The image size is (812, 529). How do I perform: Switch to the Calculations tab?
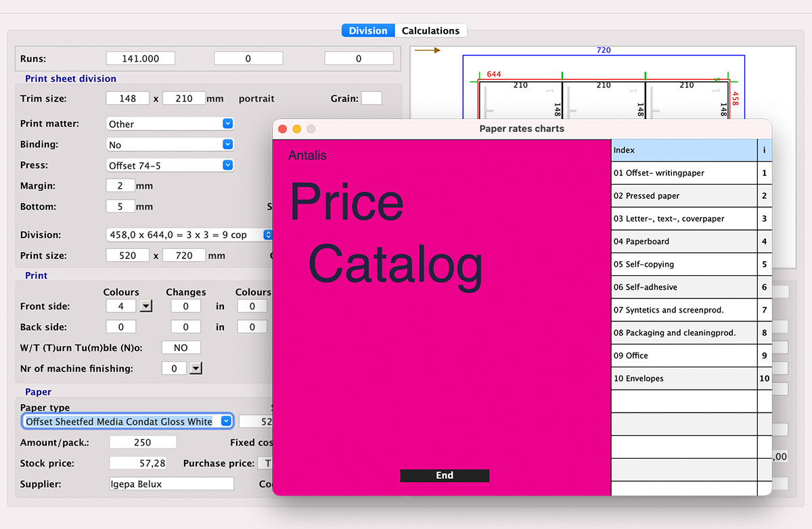[430, 30]
